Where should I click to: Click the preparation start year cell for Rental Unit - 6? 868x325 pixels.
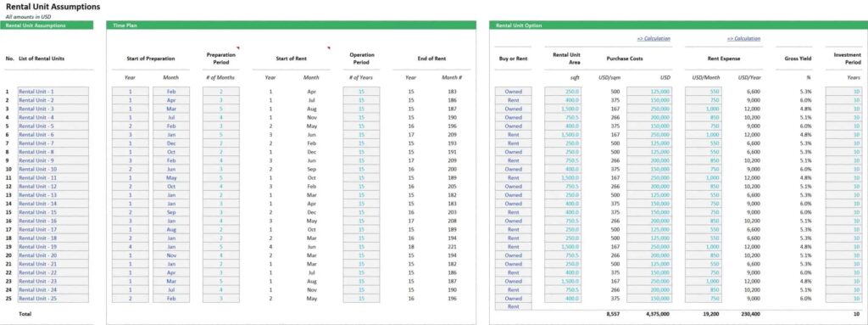pos(131,135)
